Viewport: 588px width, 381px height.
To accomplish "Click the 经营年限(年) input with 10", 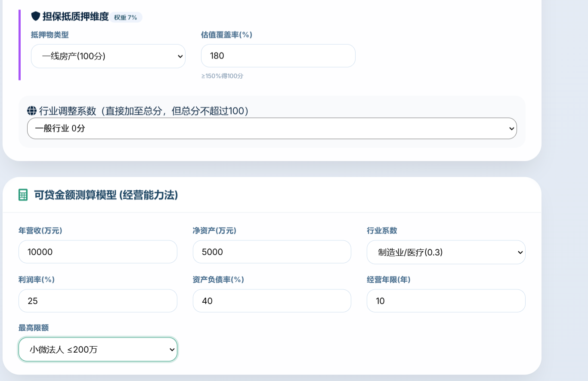I will [446, 301].
